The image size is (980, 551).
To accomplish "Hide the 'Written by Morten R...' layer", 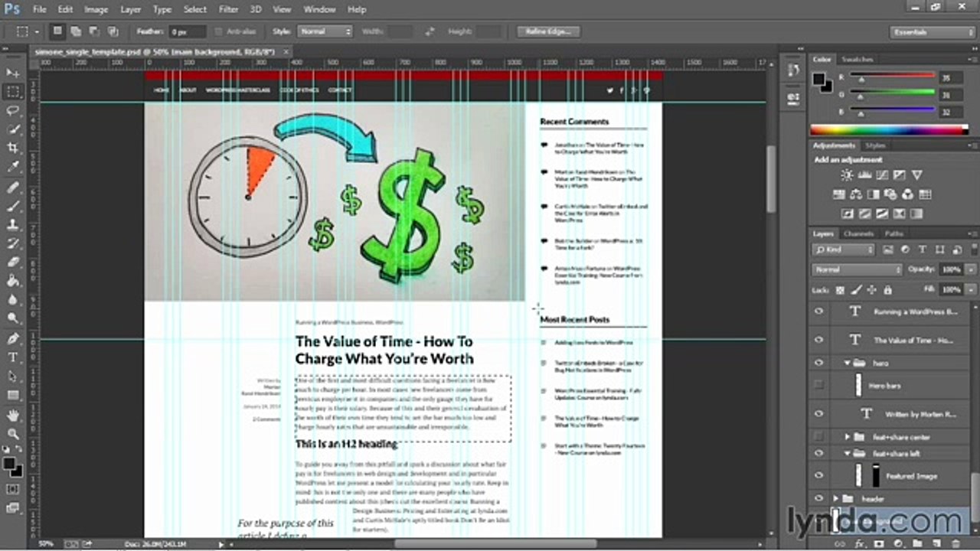I will pos(819,413).
